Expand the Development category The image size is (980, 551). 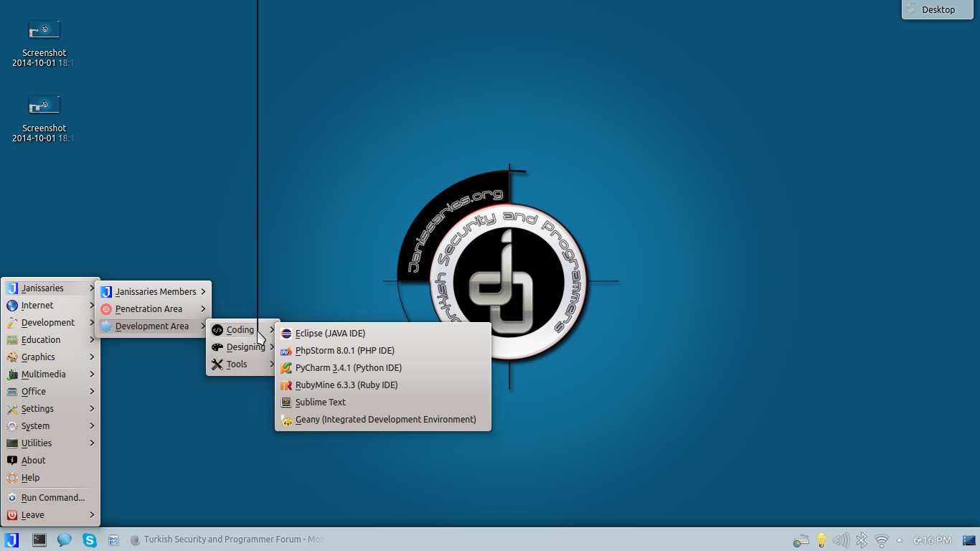pyautogui.click(x=51, y=323)
